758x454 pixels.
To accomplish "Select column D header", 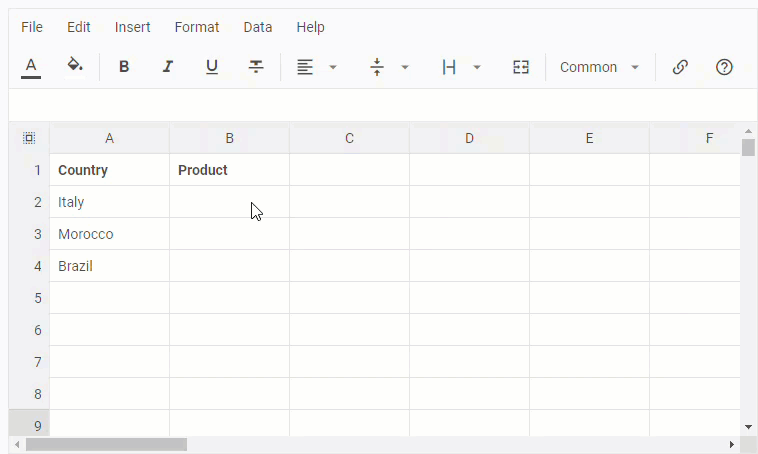I will click(469, 138).
